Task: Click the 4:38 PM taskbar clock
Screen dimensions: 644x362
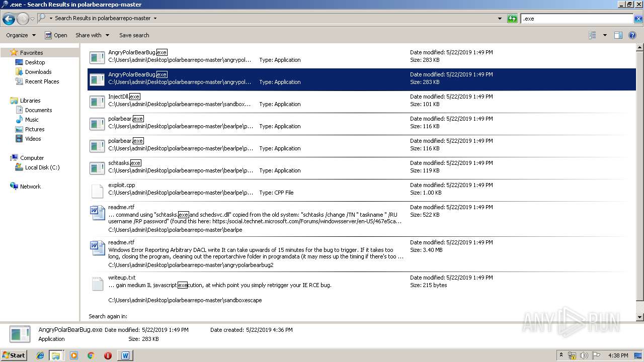Action: point(618,355)
